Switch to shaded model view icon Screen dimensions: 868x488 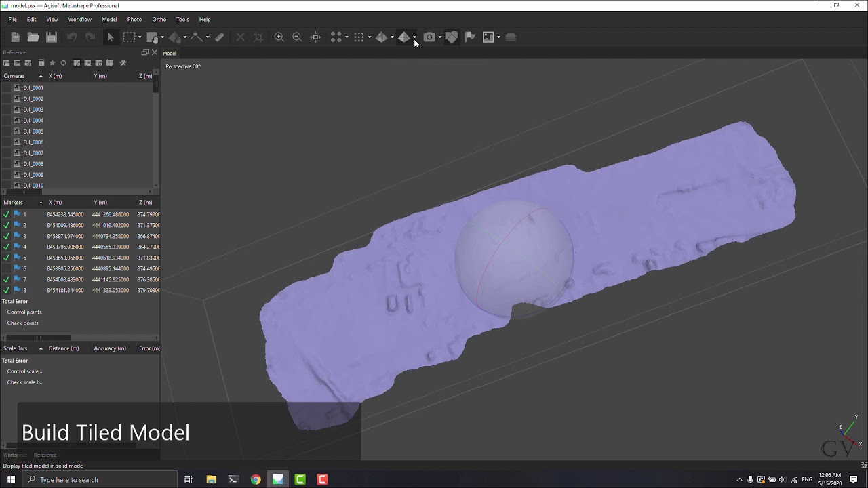pyautogui.click(x=381, y=37)
